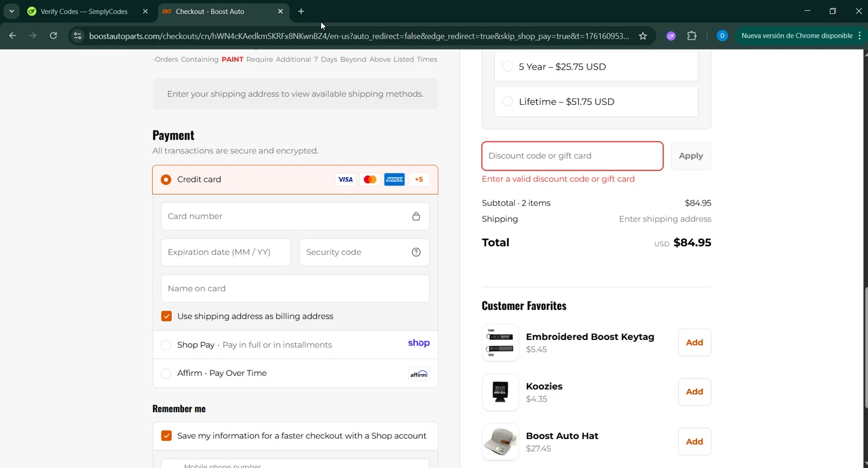Viewport: 868px width, 468px height.
Task: Click the Chrome profile avatar icon
Action: [722, 36]
